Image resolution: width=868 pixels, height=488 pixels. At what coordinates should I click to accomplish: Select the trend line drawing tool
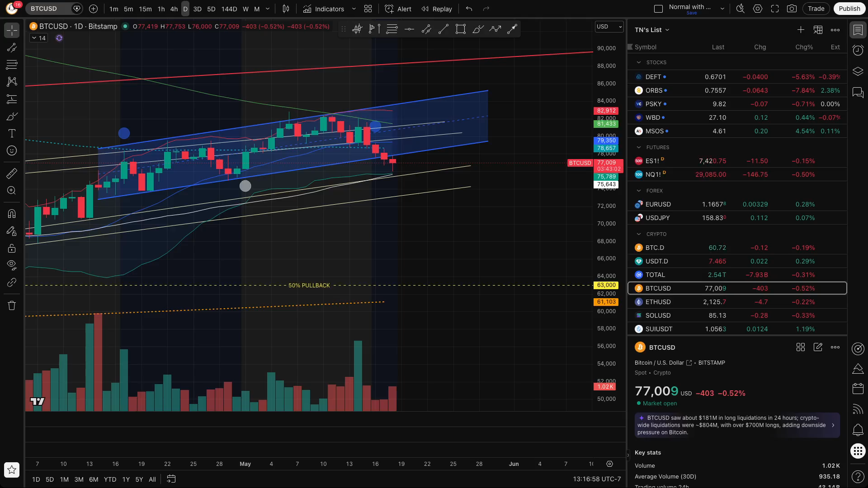coord(12,47)
